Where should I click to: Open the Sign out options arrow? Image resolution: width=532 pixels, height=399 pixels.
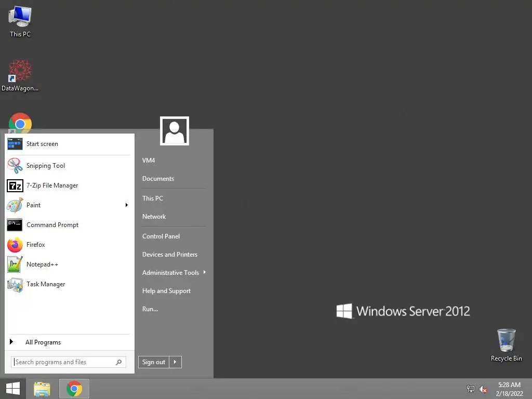click(x=175, y=362)
